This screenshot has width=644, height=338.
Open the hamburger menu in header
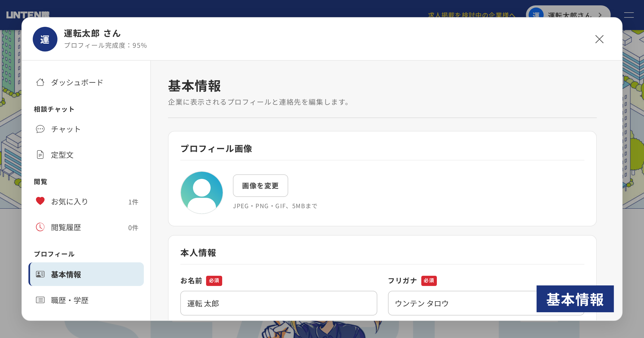tap(629, 15)
